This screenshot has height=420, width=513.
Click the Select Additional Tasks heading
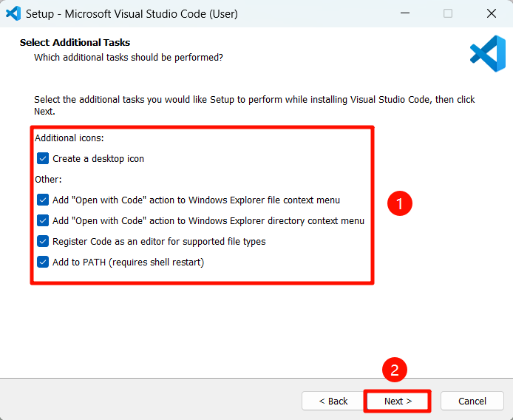coord(75,43)
